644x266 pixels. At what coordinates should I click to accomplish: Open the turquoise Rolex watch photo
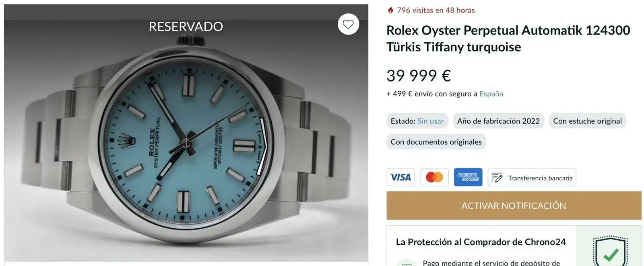pyautogui.click(x=186, y=141)
